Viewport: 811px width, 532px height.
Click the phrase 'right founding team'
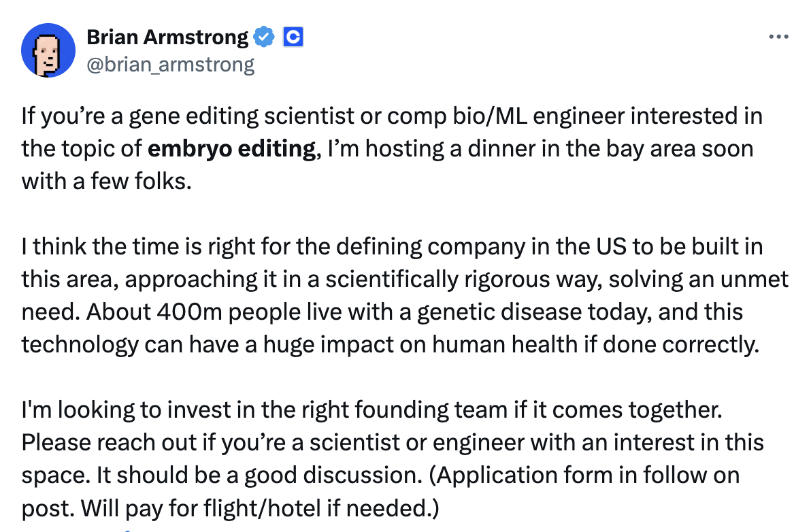coord(404,410)
